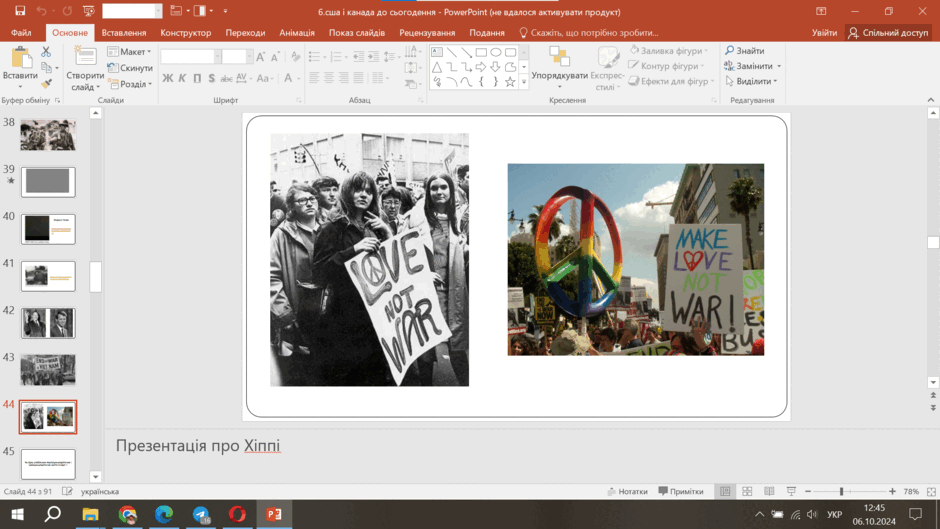Clear all text formatting

click(296, 57)
